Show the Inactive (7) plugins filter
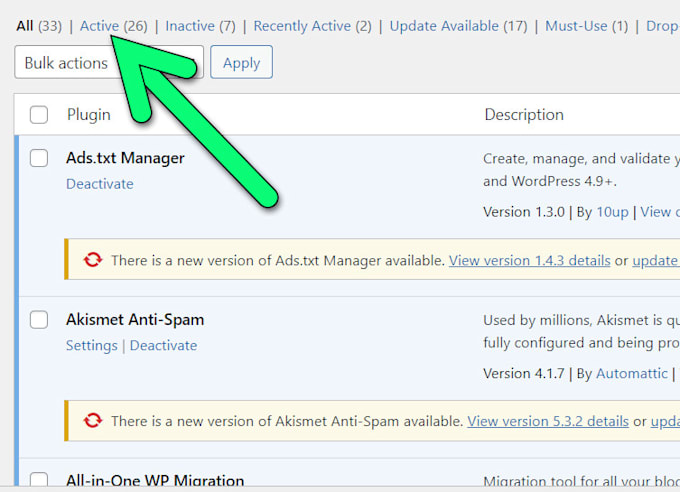The image size is (680, 492). (x=200, y=26)
